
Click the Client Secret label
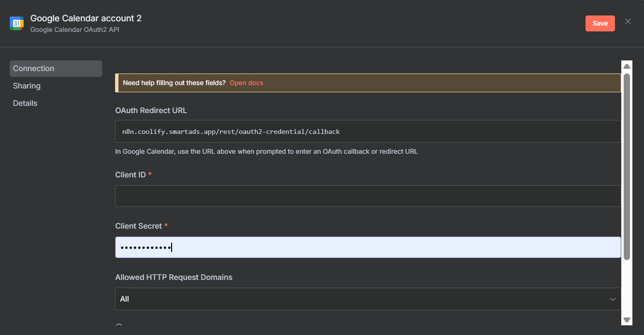point(138,226)
